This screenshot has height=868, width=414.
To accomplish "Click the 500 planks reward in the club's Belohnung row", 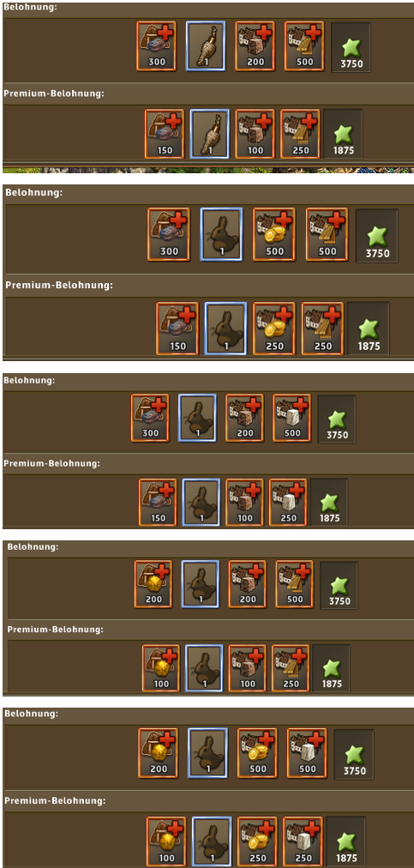I will point(304,46).
